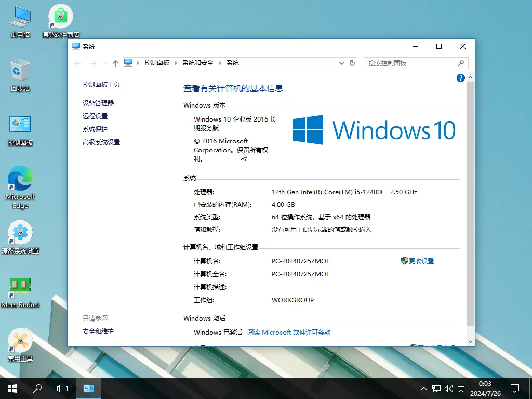This screenshot has height=399, width=532.
Task: Open the address bar history dropdown arrow
Action: (341, 62)
